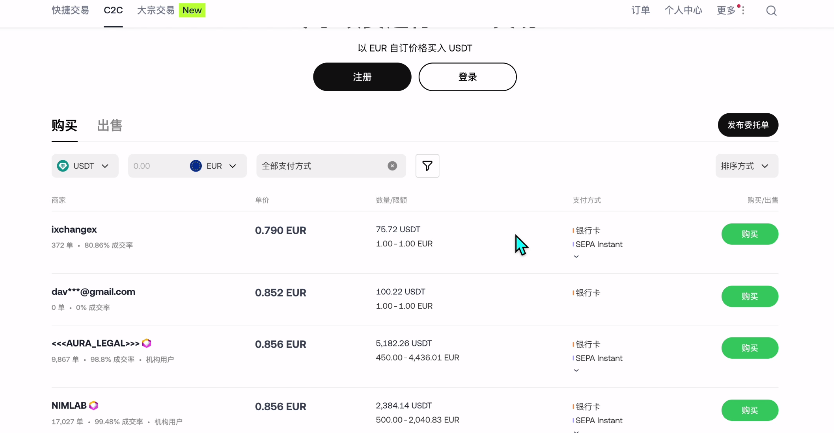834x433 pixels.
Task: Select the 购买 tab
Action: (64, 125)
